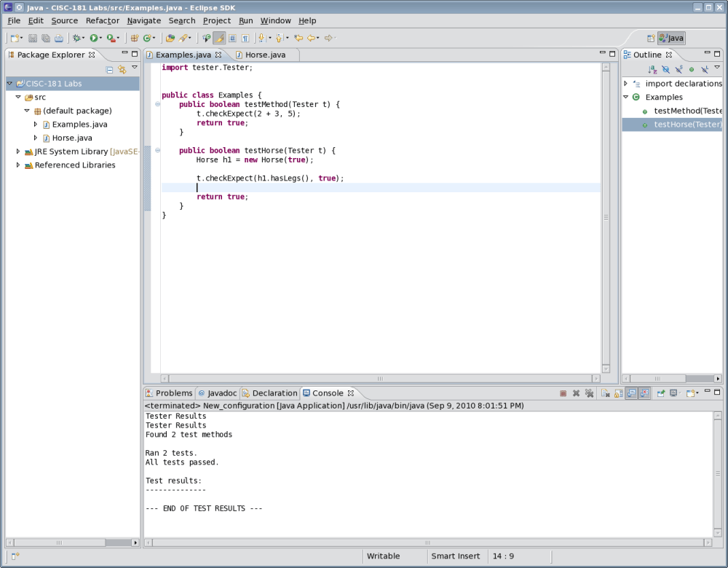Click the Save toolbar icon
The width and height of the screenshot is (728, 568).
click(32, 38)
